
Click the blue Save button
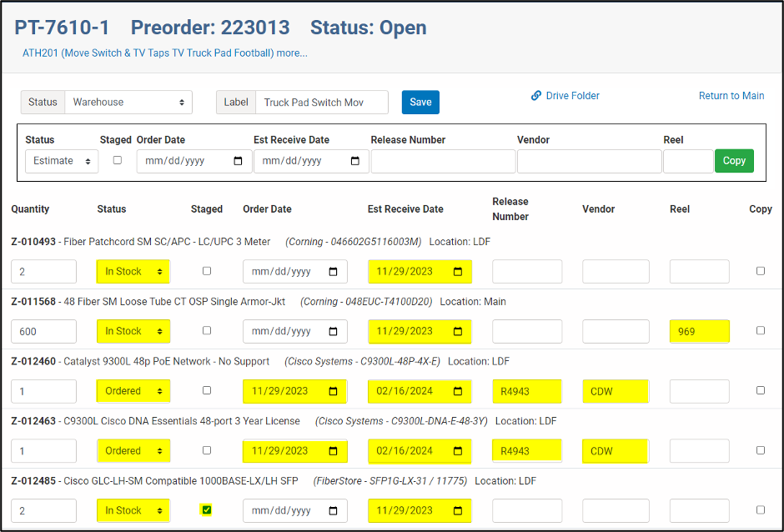[x=420, y=103]
